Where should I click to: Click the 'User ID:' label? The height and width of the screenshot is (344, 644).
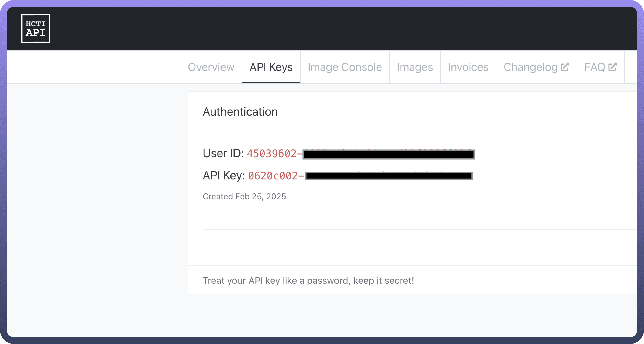pos(223,153)
